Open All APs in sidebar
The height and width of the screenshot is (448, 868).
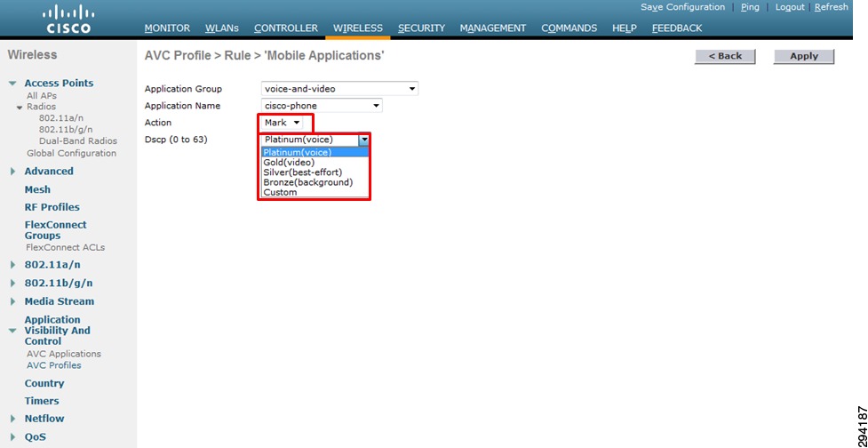pyautogui.click(x=42, y=96)
